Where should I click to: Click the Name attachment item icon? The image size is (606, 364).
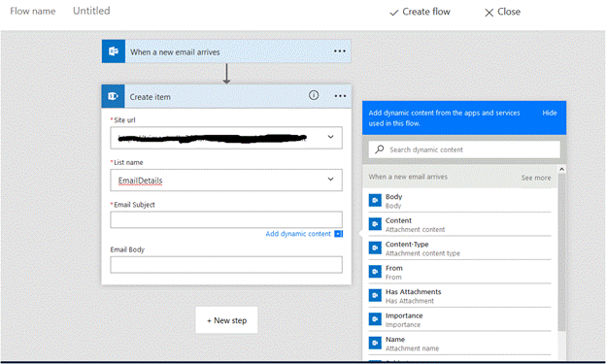[375, 343]
